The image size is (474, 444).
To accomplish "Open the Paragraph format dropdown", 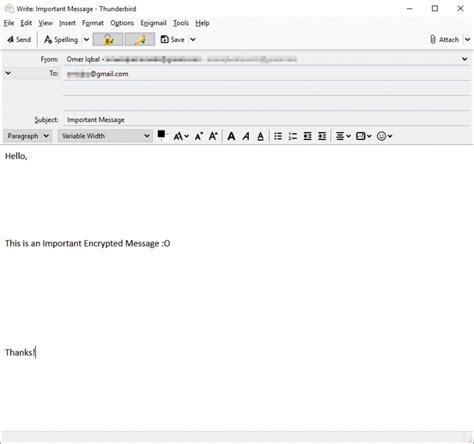I will 28,136.
